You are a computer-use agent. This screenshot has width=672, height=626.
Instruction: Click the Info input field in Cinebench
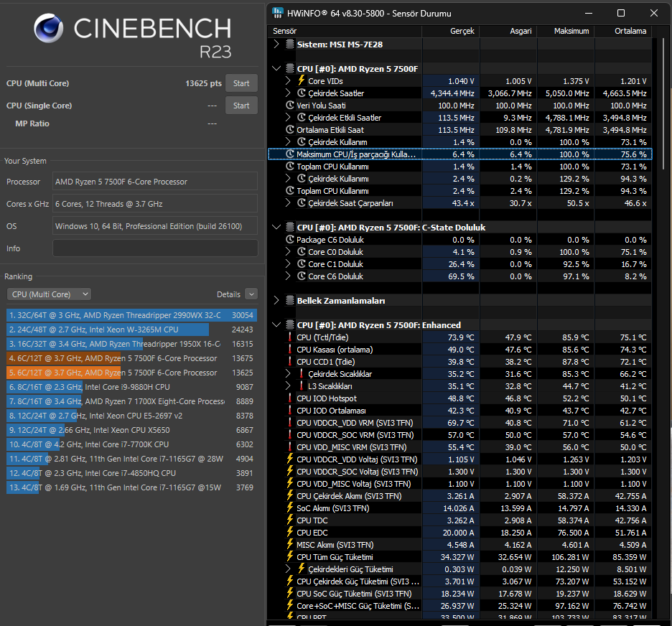click(155, 248)
